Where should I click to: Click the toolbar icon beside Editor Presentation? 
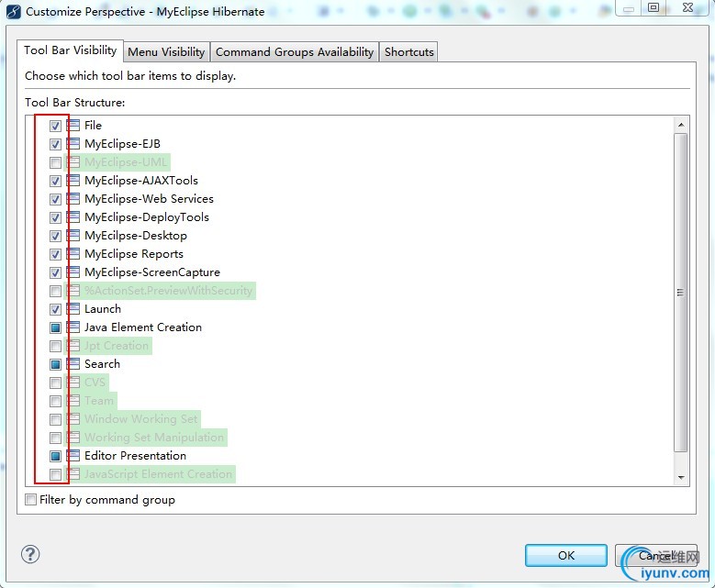(x=73, y=456)
